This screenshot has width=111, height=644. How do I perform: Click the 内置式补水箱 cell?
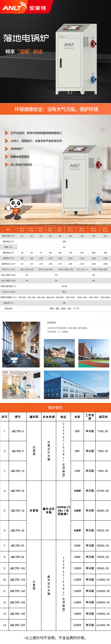[x=49, y=451]
